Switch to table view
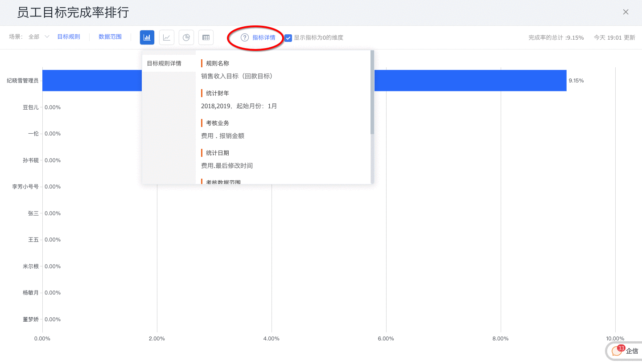The width and height of the screenshot is (642, 364). [x=206, y=37]
